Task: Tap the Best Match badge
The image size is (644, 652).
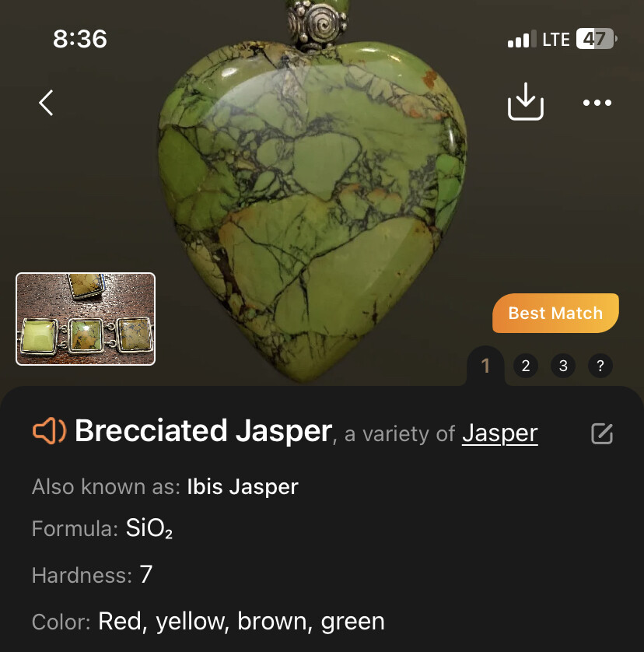Action: 555,313
